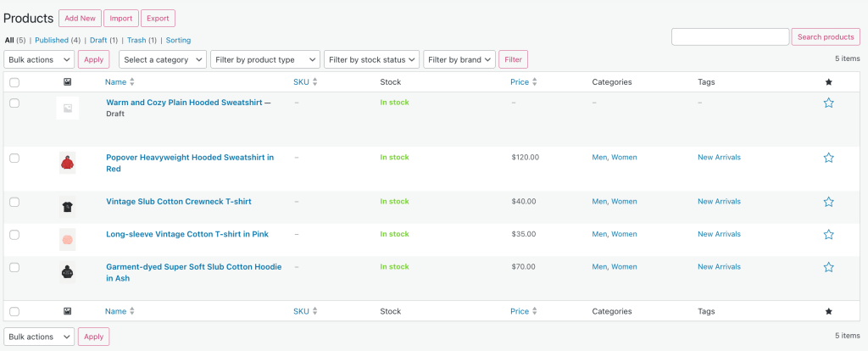Viewport: 868px width, 351px height.
Task: Toggle featured star for Vintage Slub Crewneck T-shirt
Action: [828, 202]
